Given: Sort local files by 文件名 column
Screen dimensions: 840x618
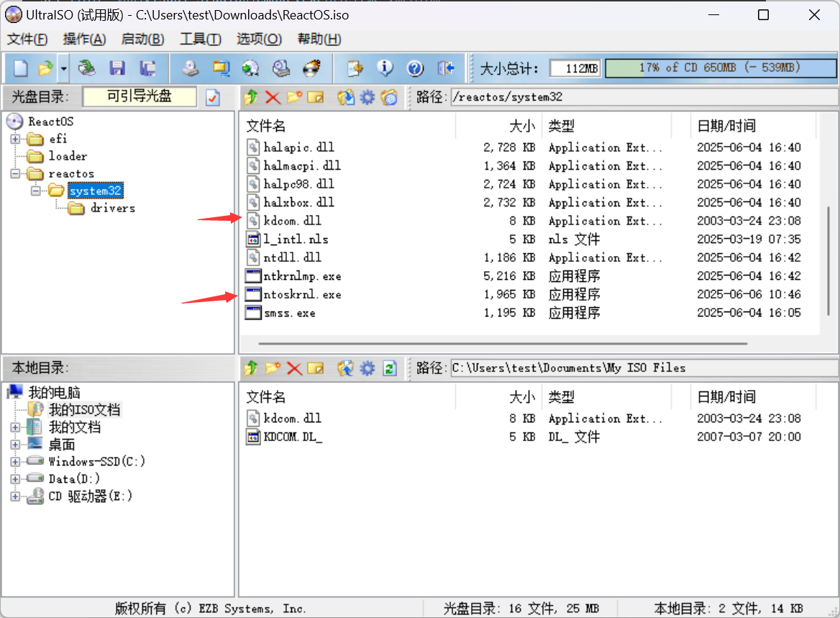Looking at the screenshot, I should point(347,397).
